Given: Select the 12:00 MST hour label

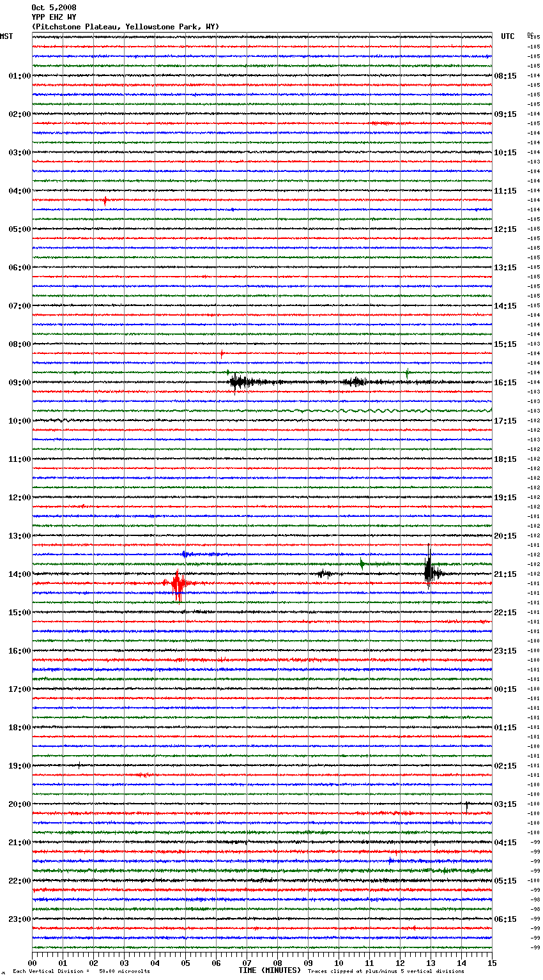Looking at the screenshot, I should point(20,498).
